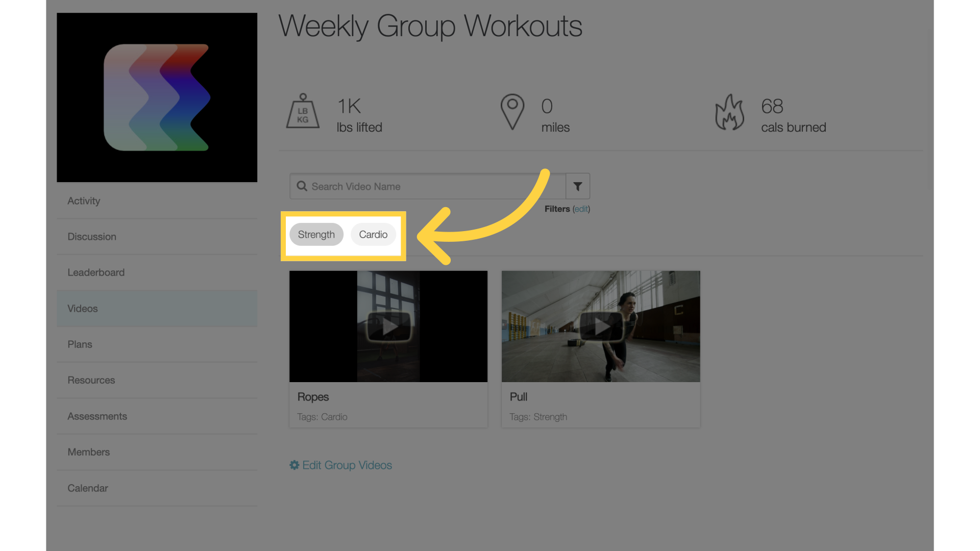Screen dimensions: 980x551
Task: Toggle the Strength filter tag
Action: 315,234
